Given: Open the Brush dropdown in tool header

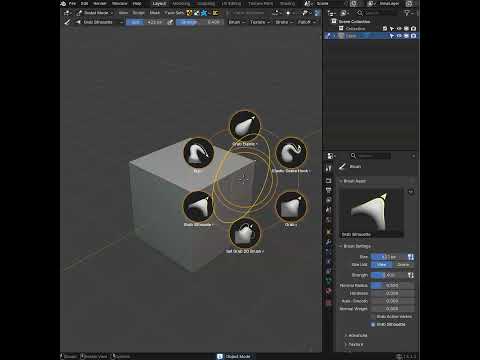Looking at the screenshot, I should click(237, 22).
